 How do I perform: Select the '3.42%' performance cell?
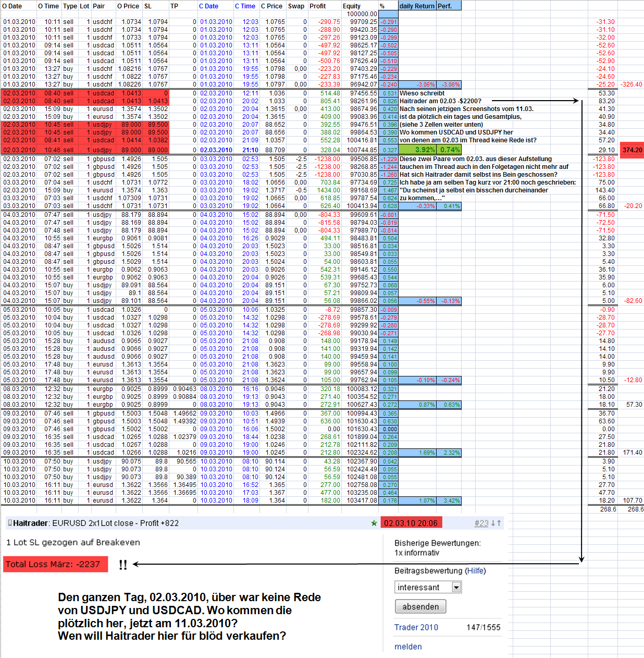click(x=449, y=501)
